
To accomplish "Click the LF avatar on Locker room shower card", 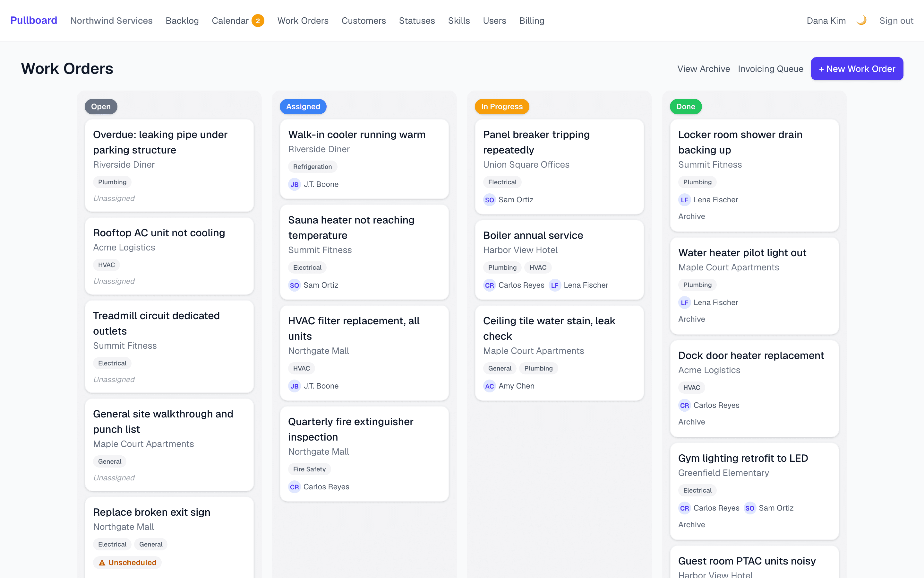I will (x=685, y=199).
